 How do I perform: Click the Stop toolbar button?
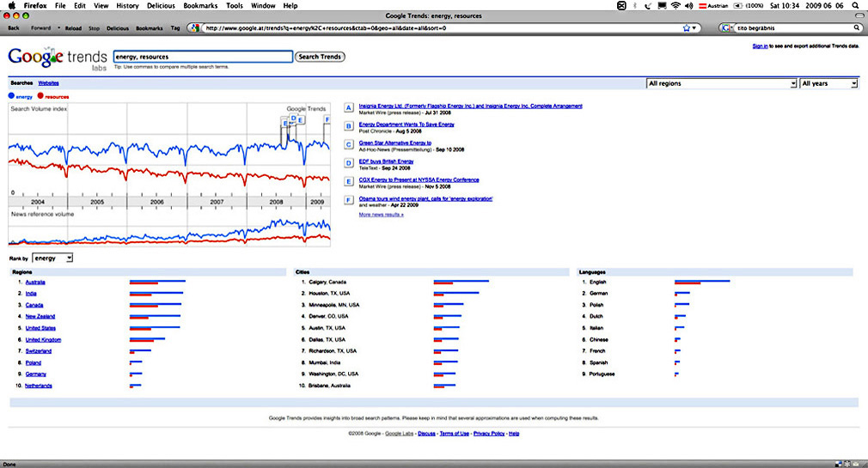[95, 28]
